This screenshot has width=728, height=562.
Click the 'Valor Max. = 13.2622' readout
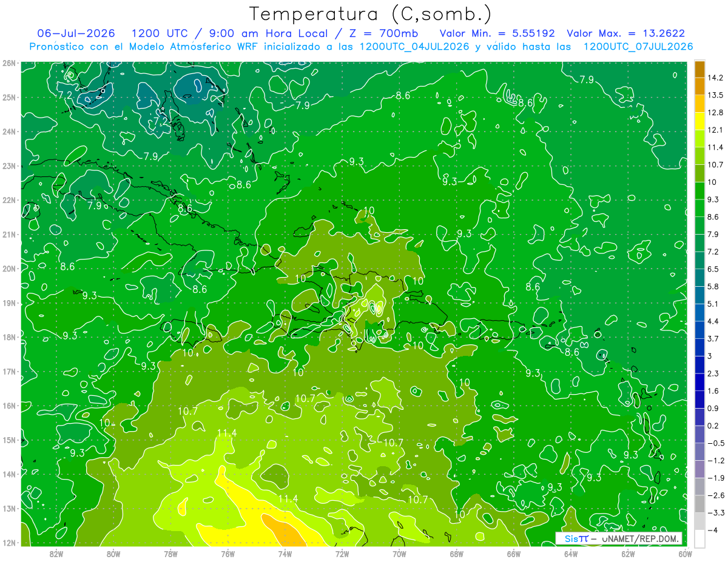[x=625, y=33]
